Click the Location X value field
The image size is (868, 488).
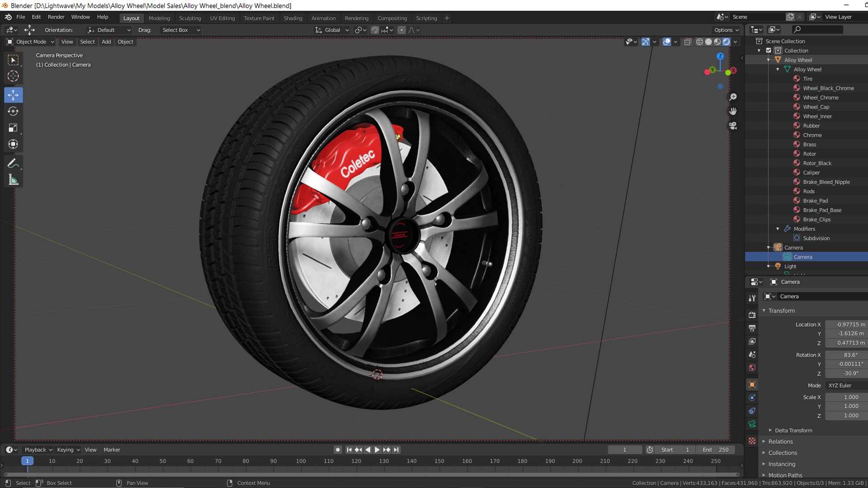pos(847,325)
